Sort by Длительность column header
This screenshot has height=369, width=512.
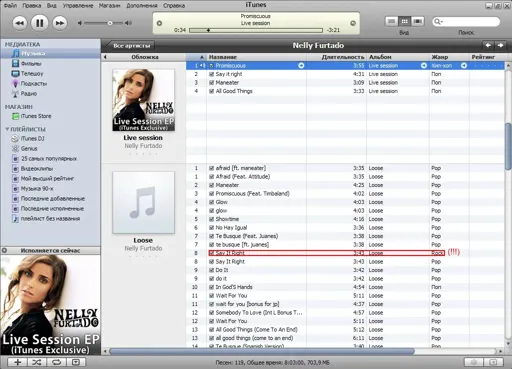tap(336, 57)
